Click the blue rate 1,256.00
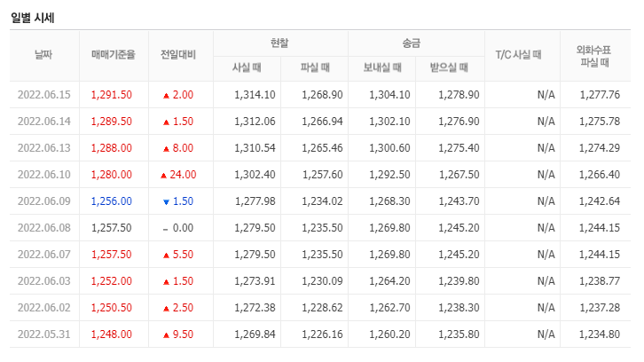 (112, 201)
